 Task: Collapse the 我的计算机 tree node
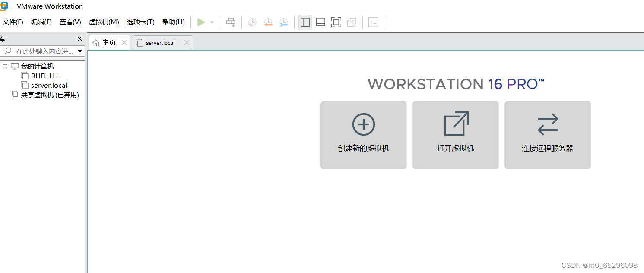tap(5, 67)
